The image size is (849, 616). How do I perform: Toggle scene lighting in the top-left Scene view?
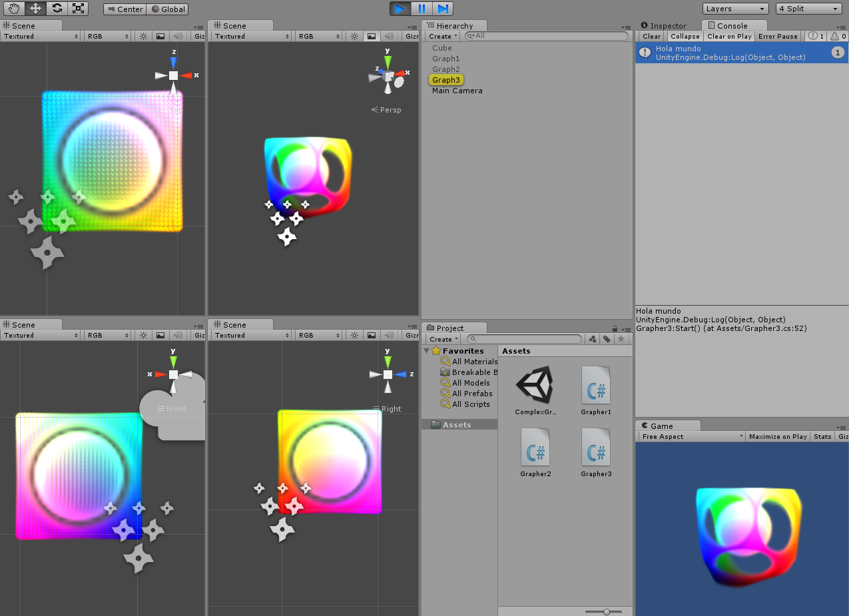click(143, 37)
